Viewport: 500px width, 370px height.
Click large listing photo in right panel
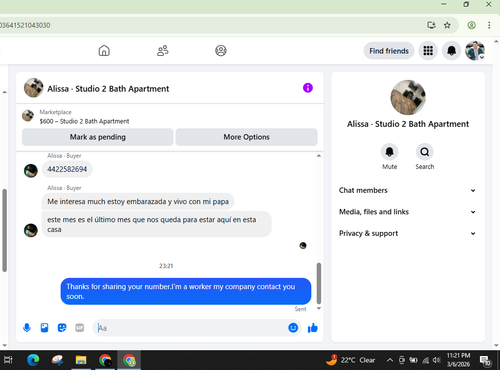[408, 97]
